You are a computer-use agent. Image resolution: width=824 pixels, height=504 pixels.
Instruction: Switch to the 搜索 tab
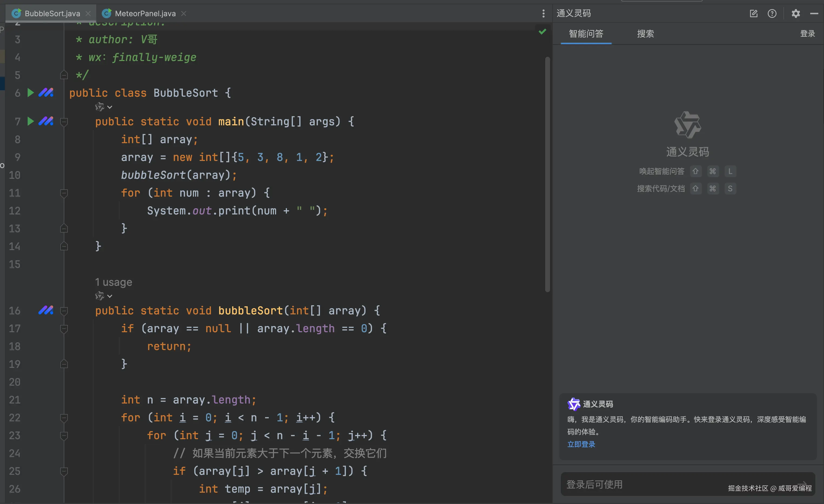click(x=645, y=33)
